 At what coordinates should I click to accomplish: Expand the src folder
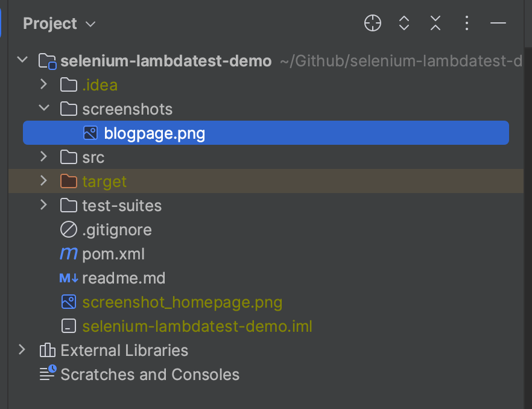click(43, 157)
